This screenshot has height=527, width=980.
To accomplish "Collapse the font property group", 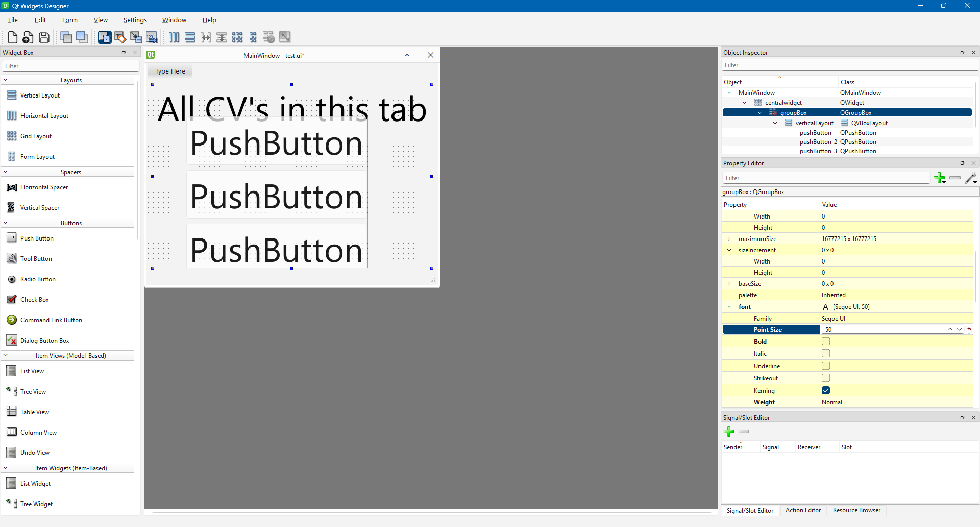I will 729,307.
